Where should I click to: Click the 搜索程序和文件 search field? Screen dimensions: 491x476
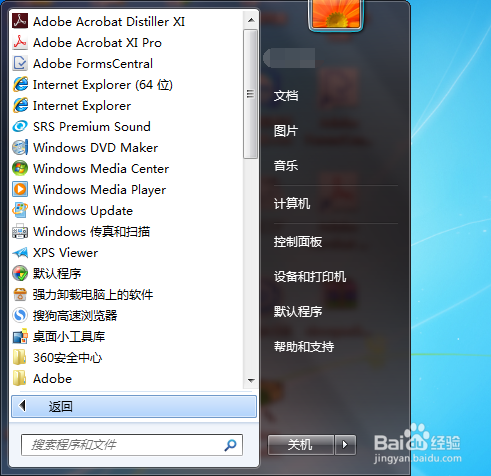(x=132, y=445)
